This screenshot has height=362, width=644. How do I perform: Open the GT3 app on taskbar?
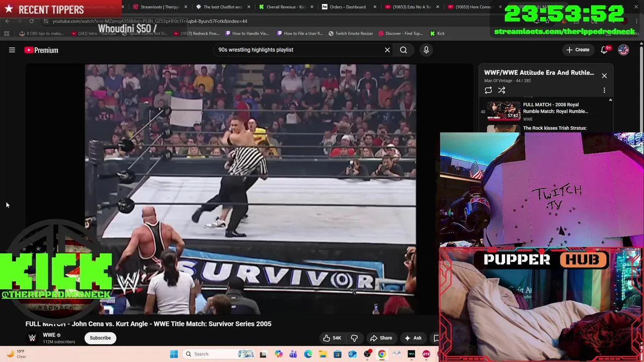pyautogui.click(x=426, y=354)
